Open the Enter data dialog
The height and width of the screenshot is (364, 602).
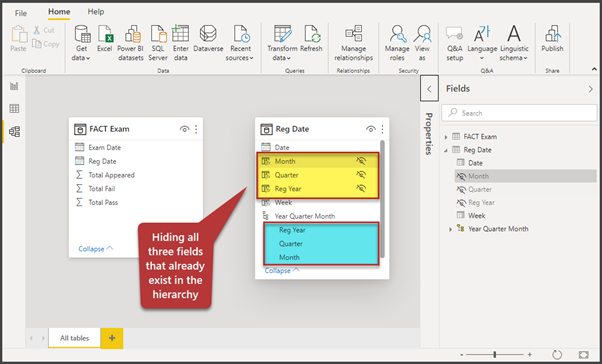180,43
